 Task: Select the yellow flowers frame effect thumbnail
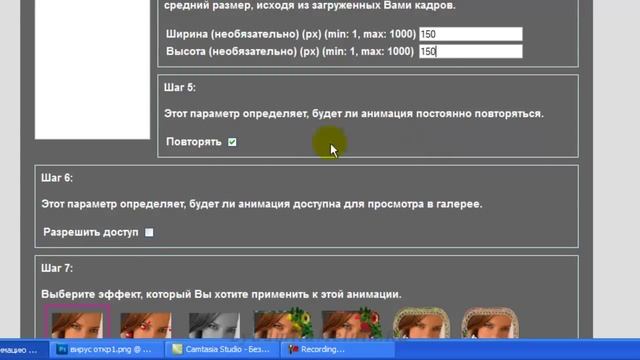282,323
